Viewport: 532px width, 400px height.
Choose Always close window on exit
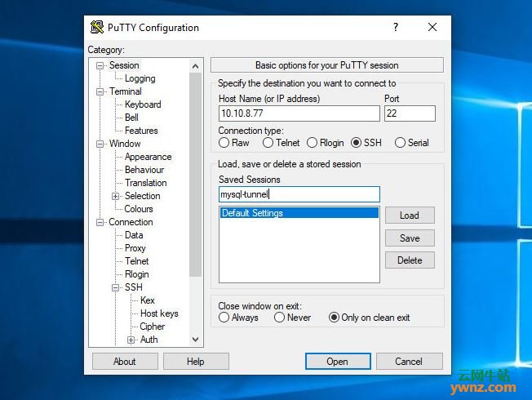[224, 318]
